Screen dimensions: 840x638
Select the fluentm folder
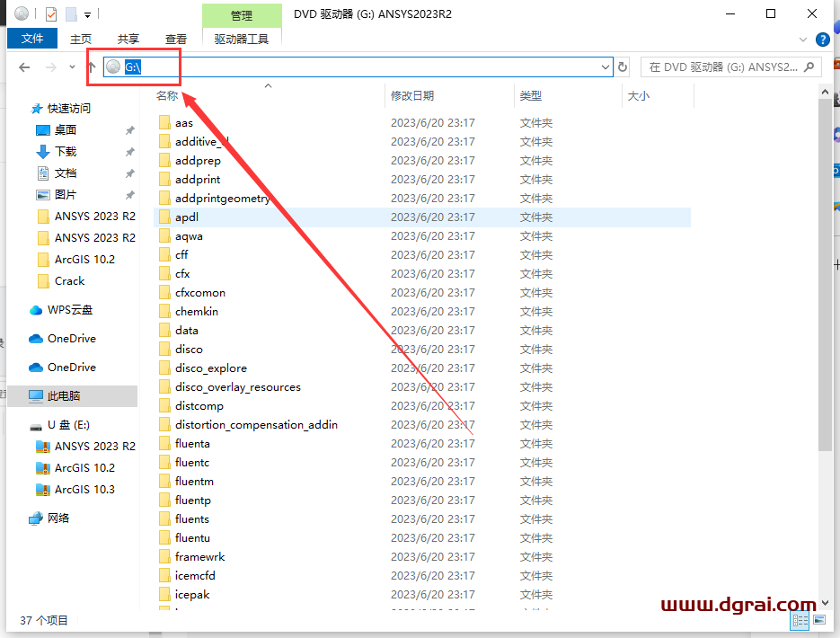click(194, 481)
